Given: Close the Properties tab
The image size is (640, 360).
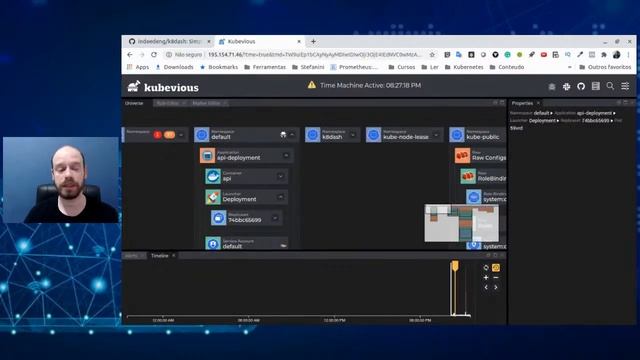Looking at the screenshot, I should click(538, 103).
